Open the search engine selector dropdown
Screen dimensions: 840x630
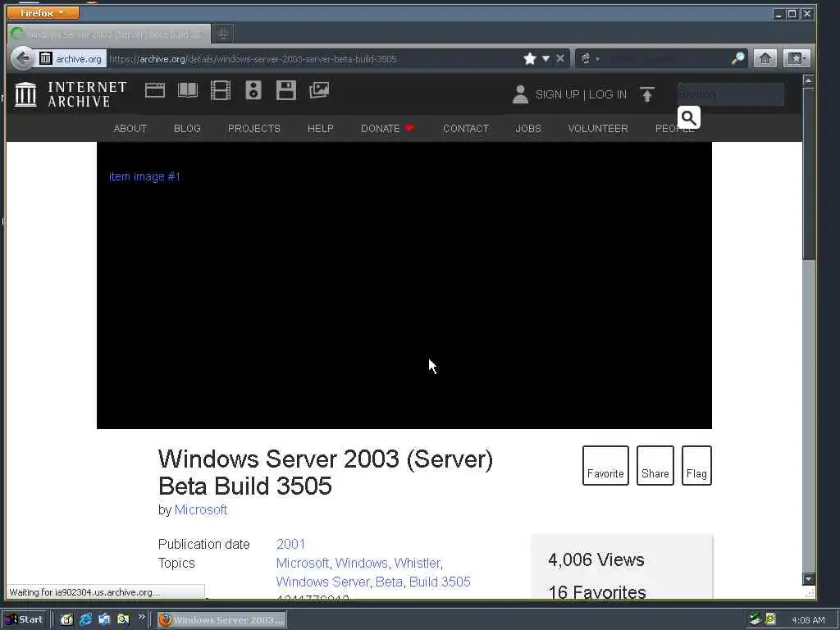click(589, 58)
